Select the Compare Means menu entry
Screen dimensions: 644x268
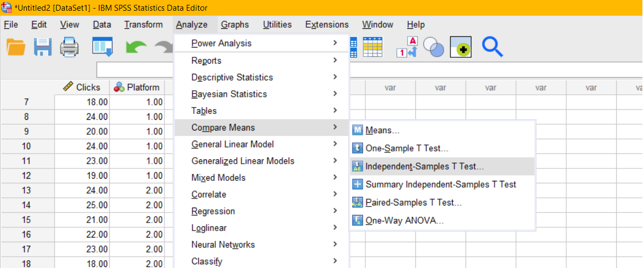tap(262, 127)
